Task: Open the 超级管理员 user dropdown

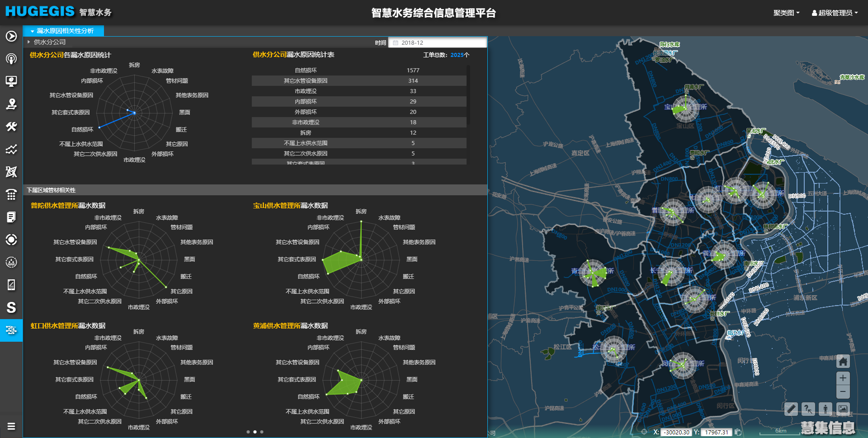Action: click(835, 13)
